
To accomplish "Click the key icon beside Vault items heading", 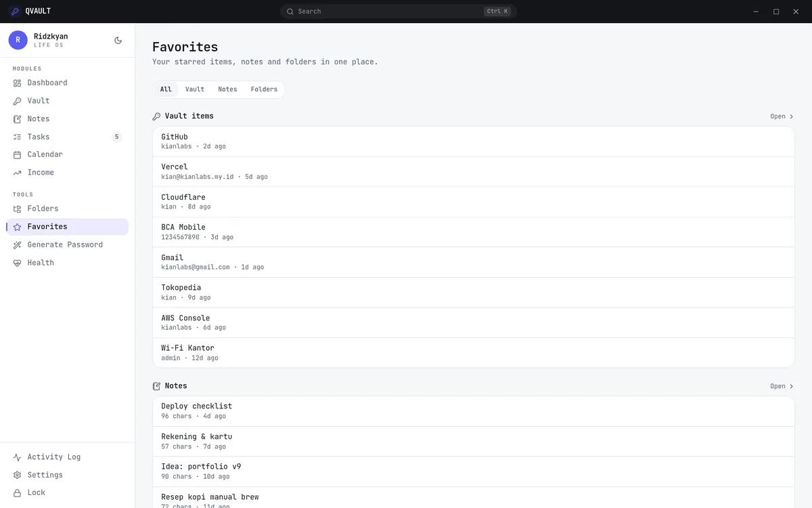I will coord(157,117).
